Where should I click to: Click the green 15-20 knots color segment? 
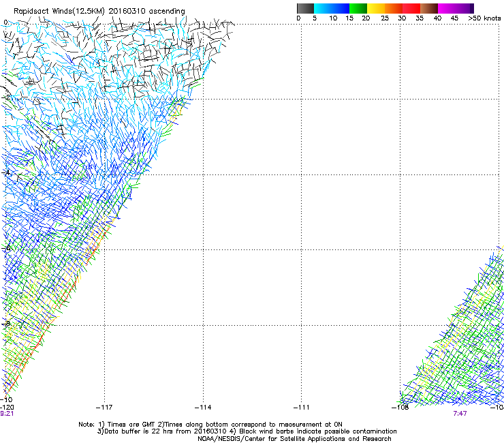[x=358, y=8]
